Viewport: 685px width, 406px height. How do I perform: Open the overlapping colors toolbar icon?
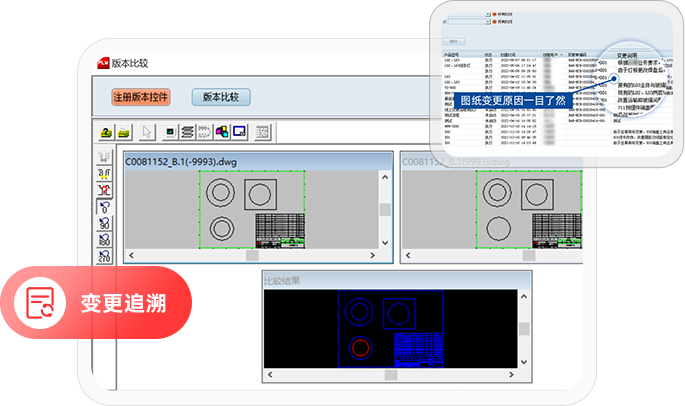[x=222, y=132]
